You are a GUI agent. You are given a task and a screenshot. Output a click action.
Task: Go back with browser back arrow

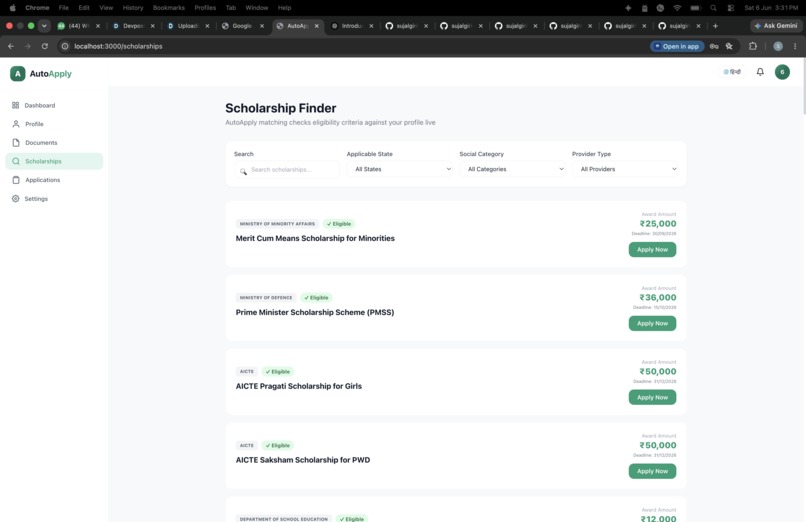click(11, 46)
